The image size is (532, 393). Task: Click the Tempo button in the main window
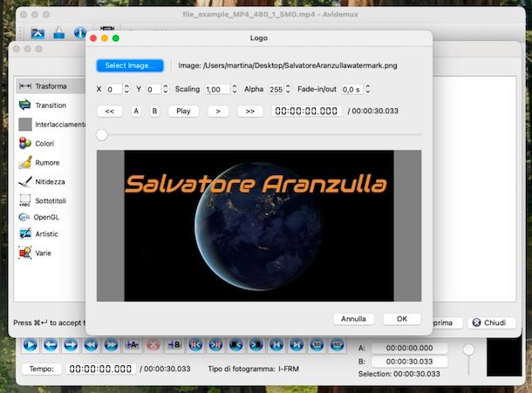(41, 369)
